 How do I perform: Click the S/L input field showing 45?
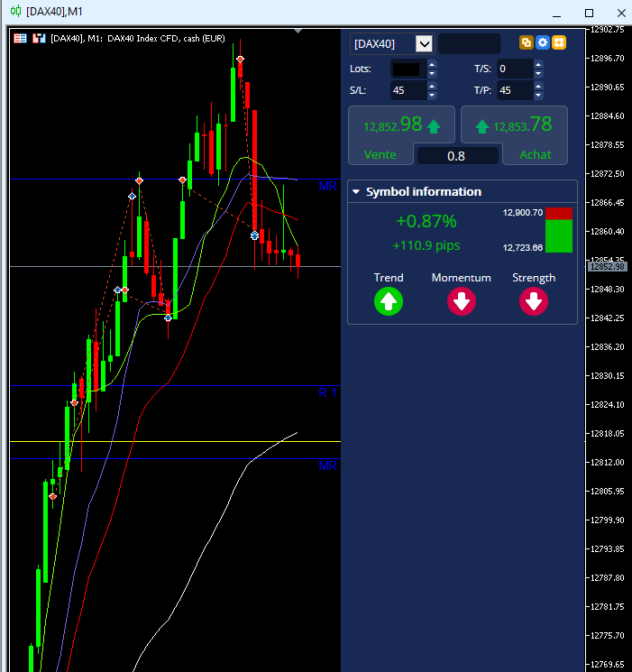click(408, 90)
